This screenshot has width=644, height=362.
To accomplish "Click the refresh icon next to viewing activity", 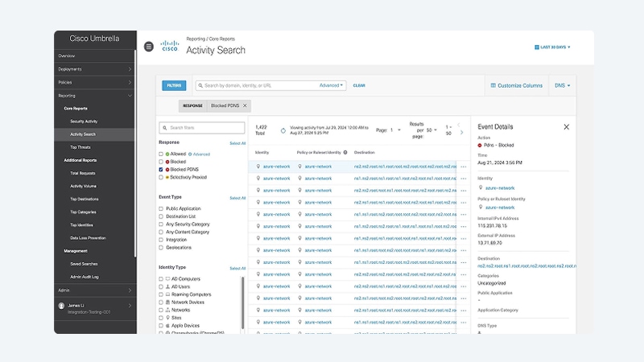I will (283, 130).
